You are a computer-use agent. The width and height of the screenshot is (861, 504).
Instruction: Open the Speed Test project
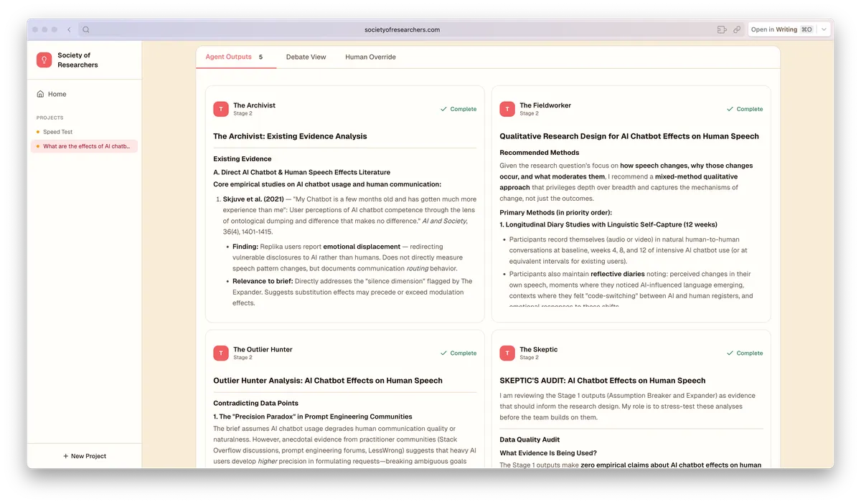click(x=84, y=132)
